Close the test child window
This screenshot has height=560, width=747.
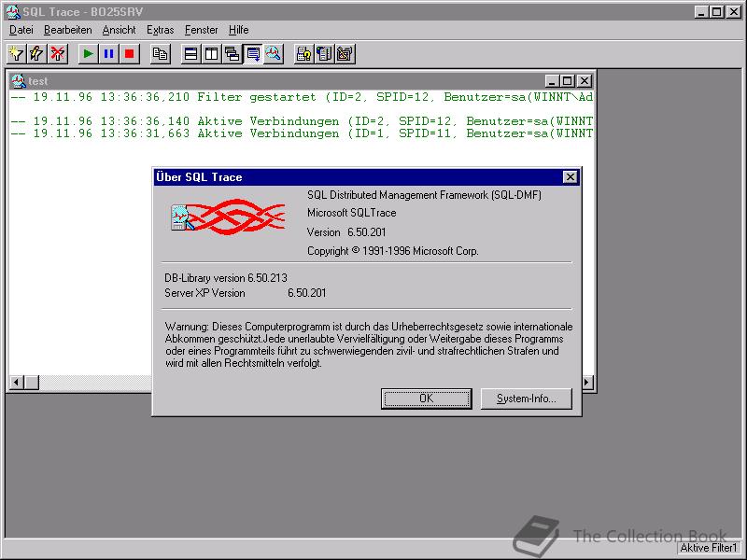[585, 81]
